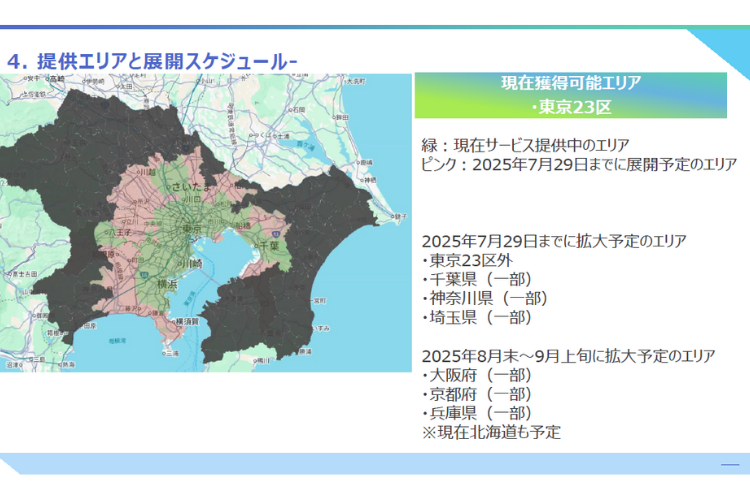The image size is (750, 500).
Task: Click the ※現在北海道も予定 note
Action: point(491,432)
